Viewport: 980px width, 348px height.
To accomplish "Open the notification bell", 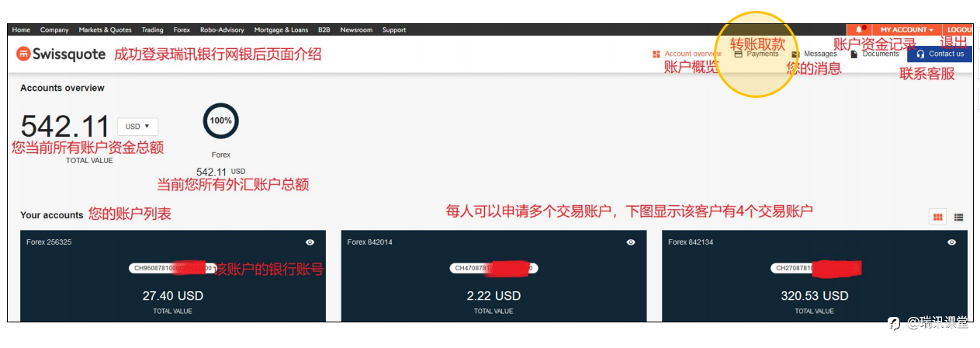I will coord(859,30).
